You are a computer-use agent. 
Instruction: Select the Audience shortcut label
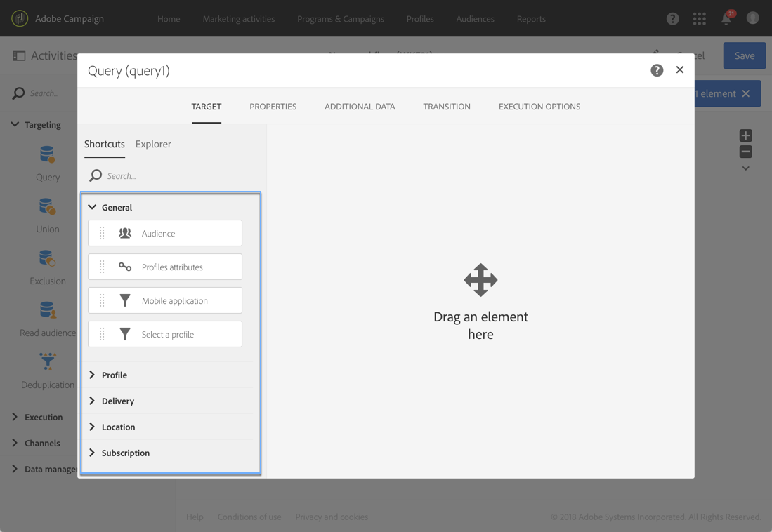click(x=158, y=233)
